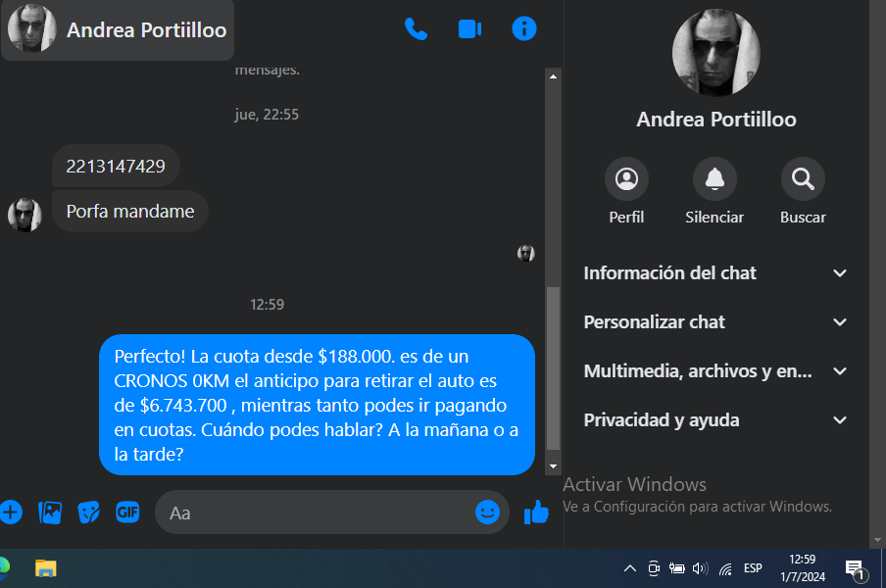
Task: Click the chat scrollbar down arrow
Action: [553, 466]
